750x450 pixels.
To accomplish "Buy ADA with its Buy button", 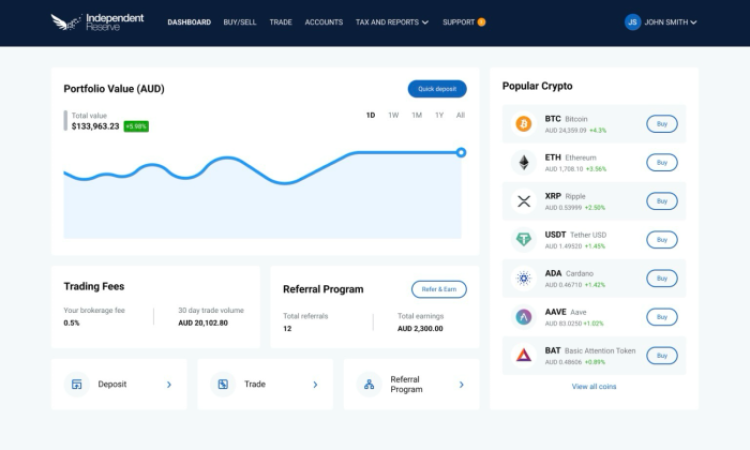I will pos(662,278).
